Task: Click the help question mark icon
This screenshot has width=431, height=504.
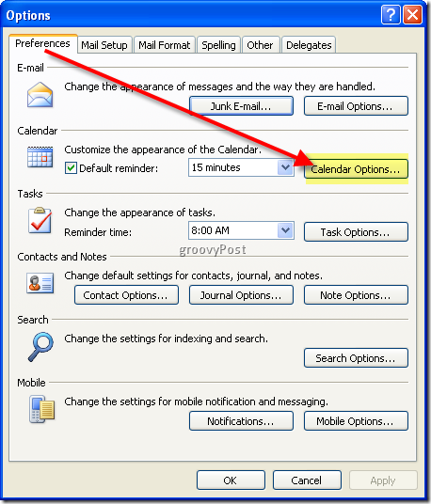Action: (x=391, y=15)
